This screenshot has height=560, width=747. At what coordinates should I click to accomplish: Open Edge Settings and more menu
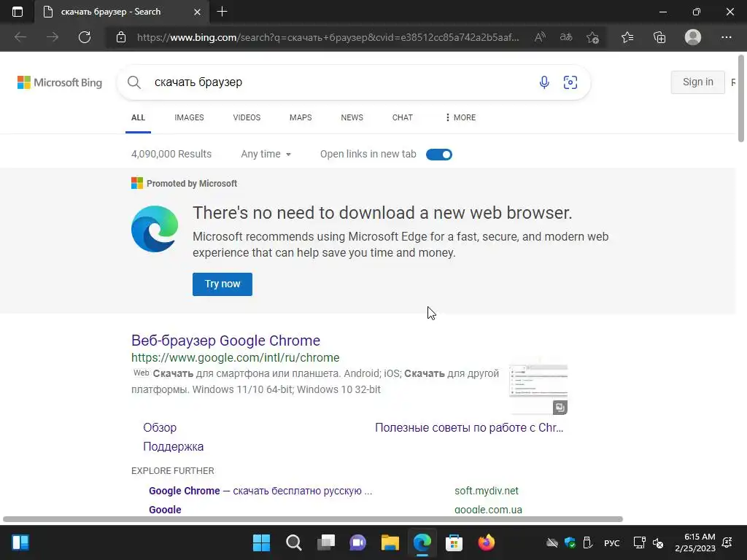click(726, 37)
